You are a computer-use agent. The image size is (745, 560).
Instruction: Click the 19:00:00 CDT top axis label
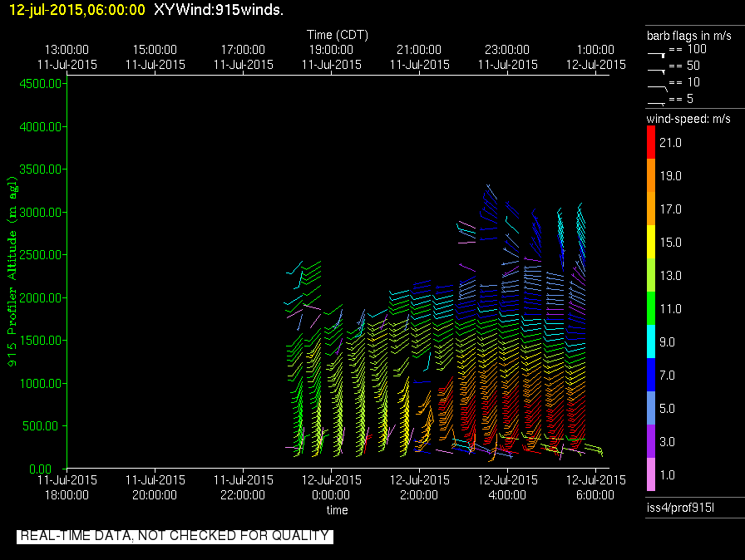coord(331,56)
